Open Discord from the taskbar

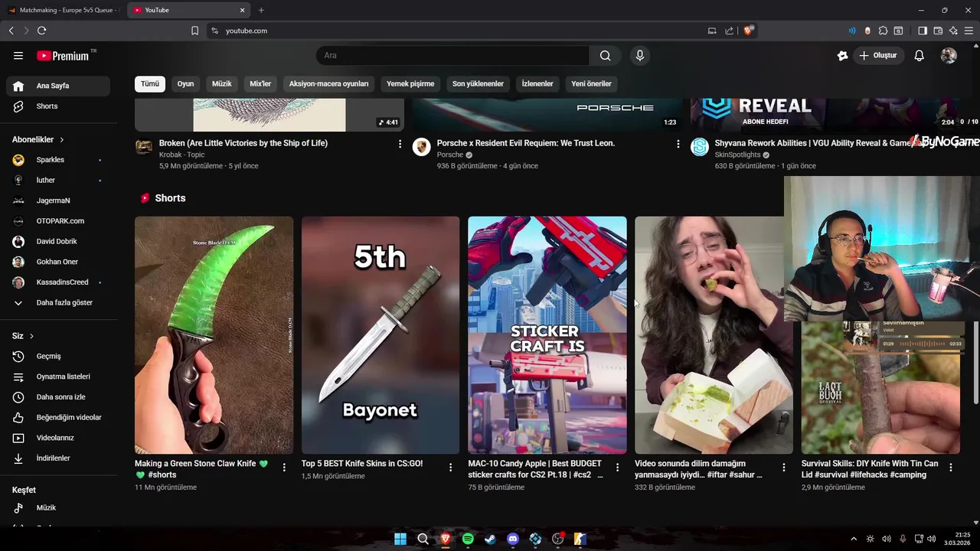pos(513,539)
